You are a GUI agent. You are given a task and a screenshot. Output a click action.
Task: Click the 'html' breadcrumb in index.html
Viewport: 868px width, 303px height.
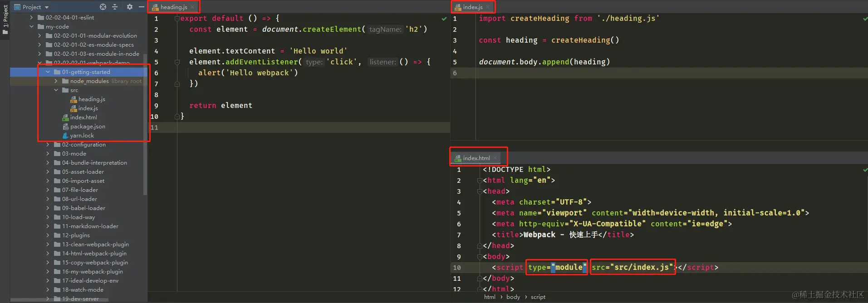pos(490,297)
